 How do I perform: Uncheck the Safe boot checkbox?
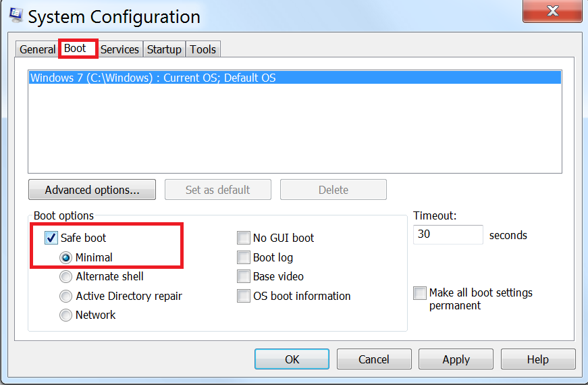[x=51, y=238]
